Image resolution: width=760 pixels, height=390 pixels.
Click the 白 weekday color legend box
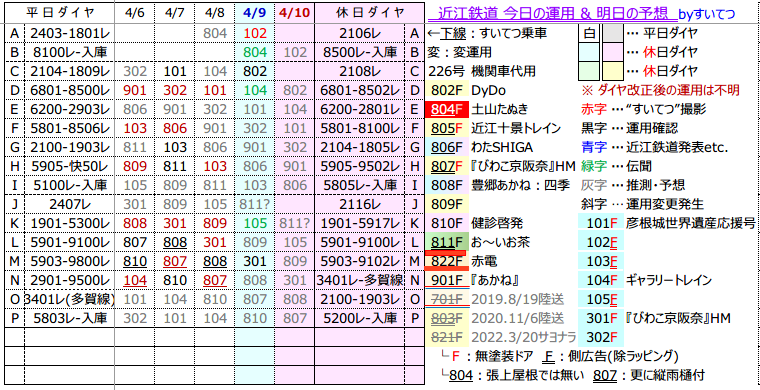coord(589,33)
